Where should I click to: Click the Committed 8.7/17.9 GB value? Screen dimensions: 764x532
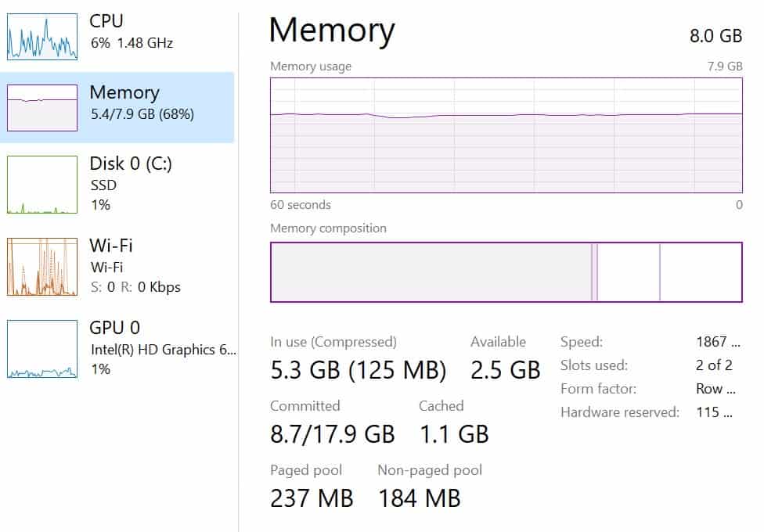click(333, 434)
